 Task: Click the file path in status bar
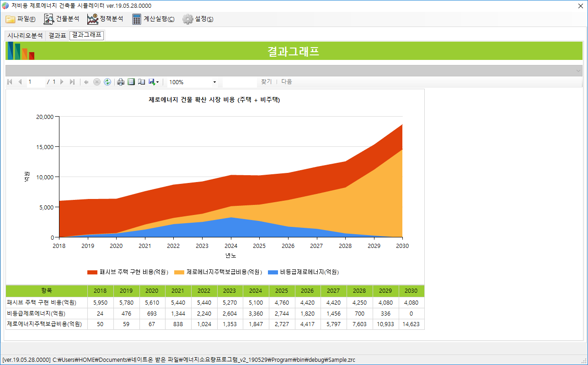pos(204,360)
